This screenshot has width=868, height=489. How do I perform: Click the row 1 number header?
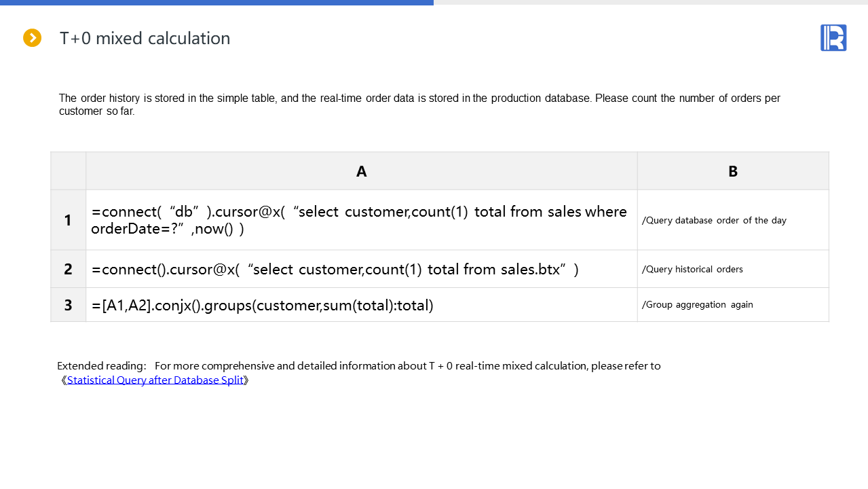[68, 220]
